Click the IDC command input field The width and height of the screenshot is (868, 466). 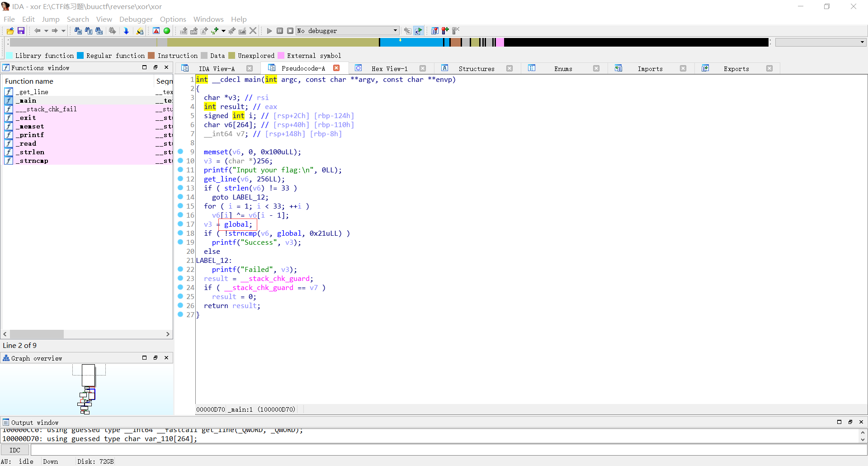pyautogui.click(x=448, y=450)
